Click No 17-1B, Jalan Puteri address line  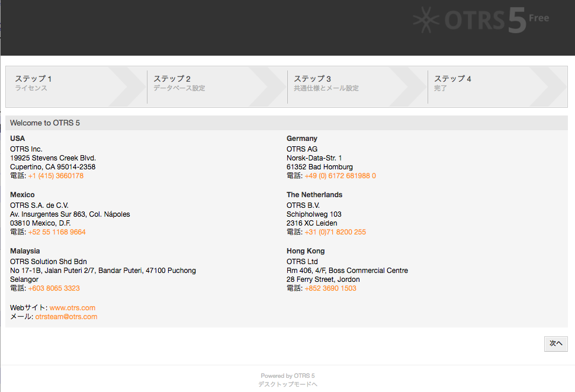point(103,270)
